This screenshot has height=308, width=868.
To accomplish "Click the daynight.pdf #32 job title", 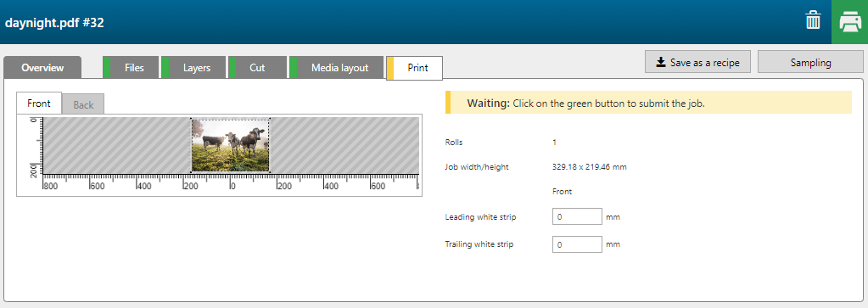I will pos(54,23).
